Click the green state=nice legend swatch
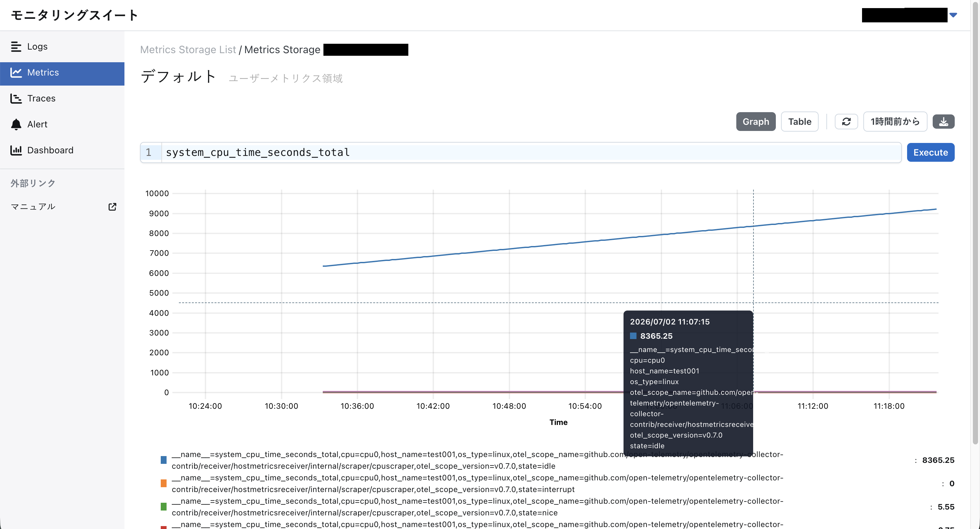 coord(164,507)
